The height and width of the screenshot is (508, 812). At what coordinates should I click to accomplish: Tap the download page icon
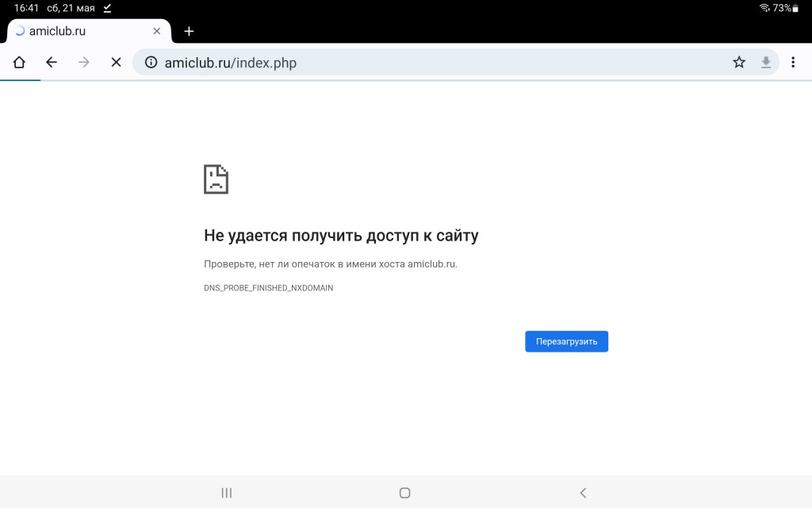coord(766,62)
